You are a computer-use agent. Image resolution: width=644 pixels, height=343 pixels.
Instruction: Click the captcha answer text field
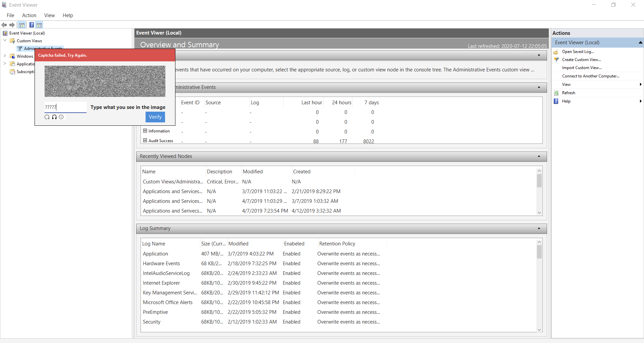pyautogui.click(x=65, y=107)
